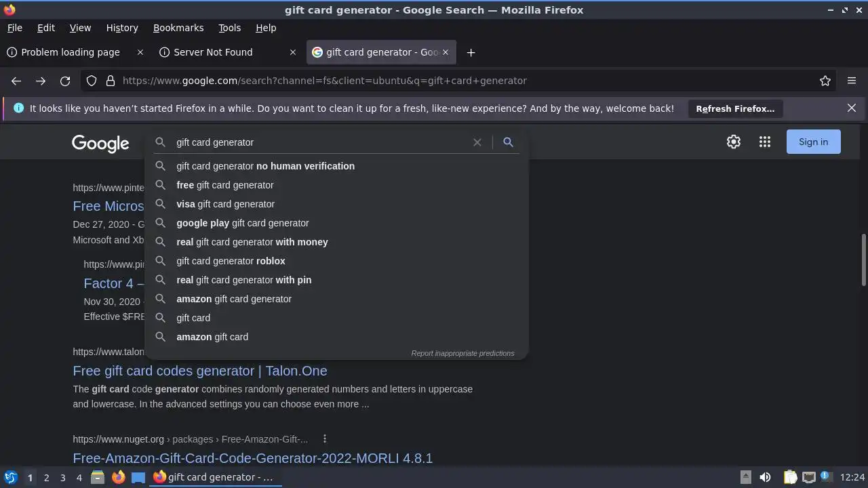Screen dimensions: 868x488
Task: Open the View menu
Action: click(x=80, y=28)
